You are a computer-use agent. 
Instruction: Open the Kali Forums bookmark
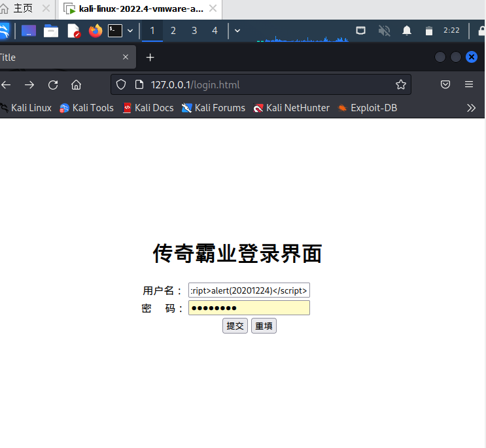click(x=213, y=108)
